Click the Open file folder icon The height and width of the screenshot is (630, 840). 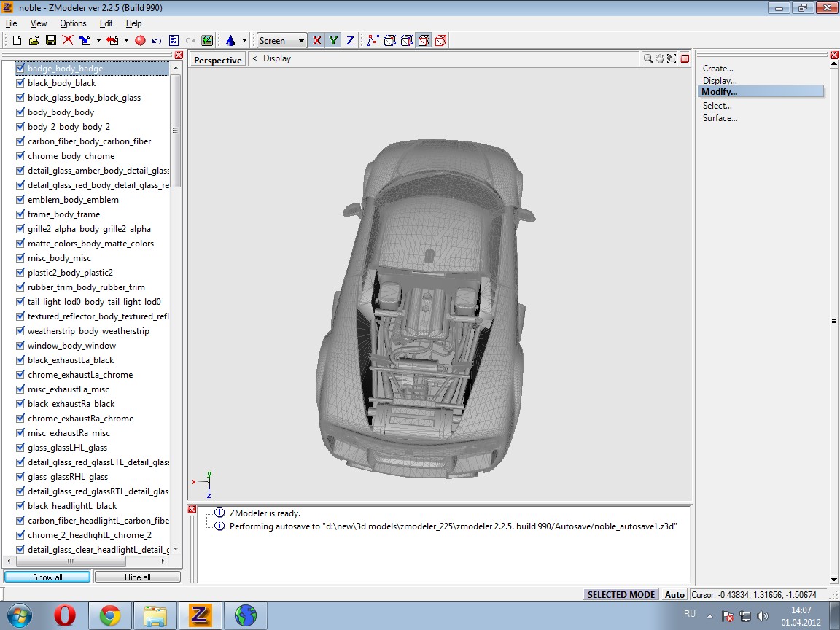tap(34, 41)
